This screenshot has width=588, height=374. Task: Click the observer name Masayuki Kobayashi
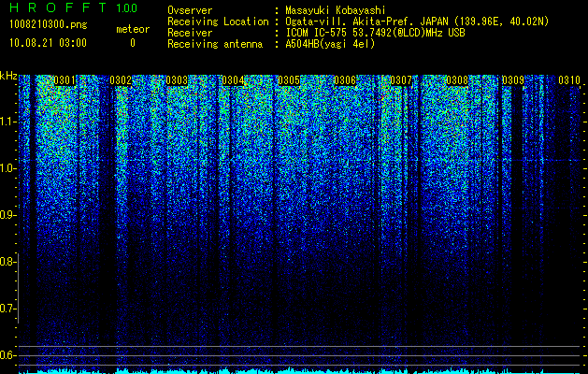click(x=336, y=10)
